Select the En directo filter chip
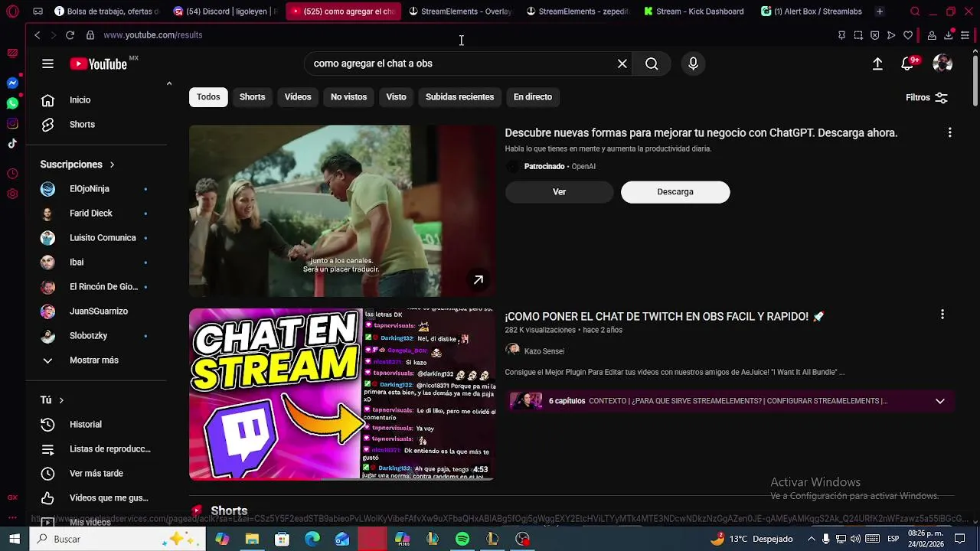980x551 pixels. [533, 97]
